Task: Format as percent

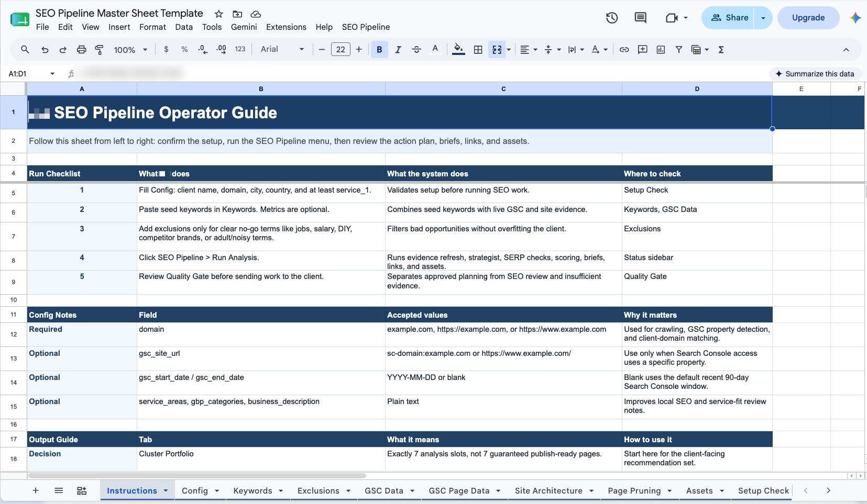Action: point(184,49)
